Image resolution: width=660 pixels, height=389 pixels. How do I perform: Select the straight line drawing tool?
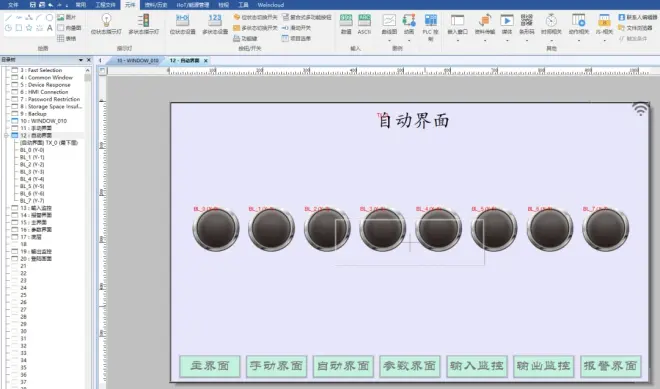pos(9,17)
